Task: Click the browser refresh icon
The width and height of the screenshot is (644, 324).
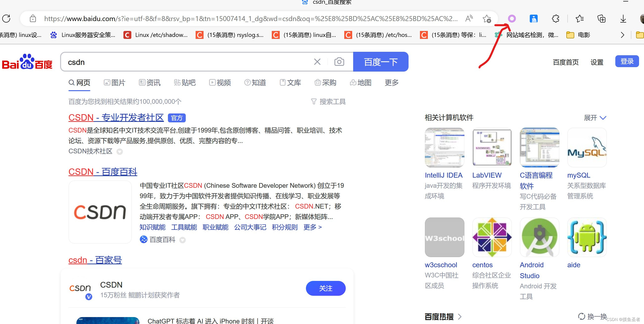Action: point(6,19)
